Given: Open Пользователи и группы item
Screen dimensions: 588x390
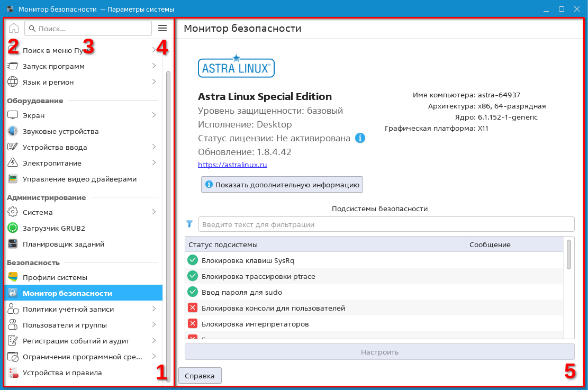Looking at the screenshot, I should click(65, 325).
